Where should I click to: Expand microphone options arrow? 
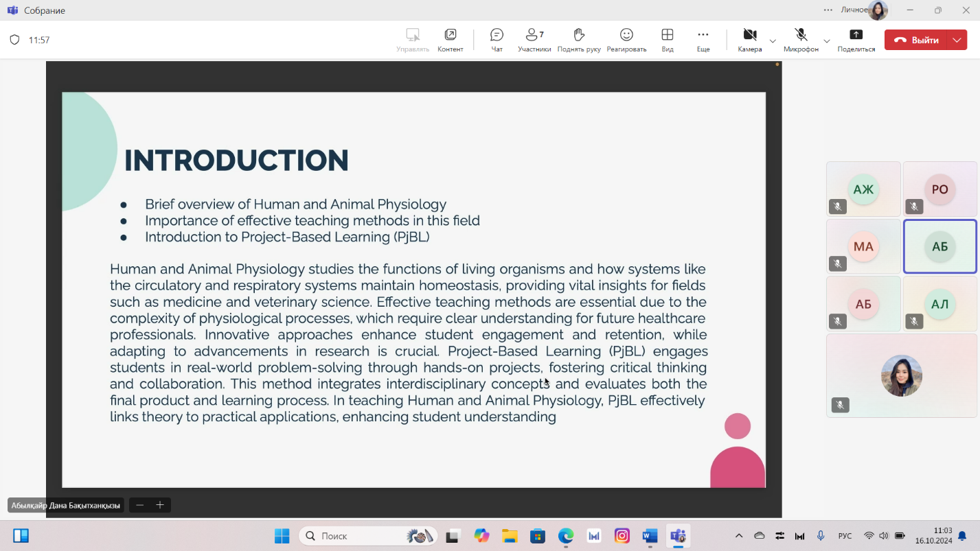[827, 40]
